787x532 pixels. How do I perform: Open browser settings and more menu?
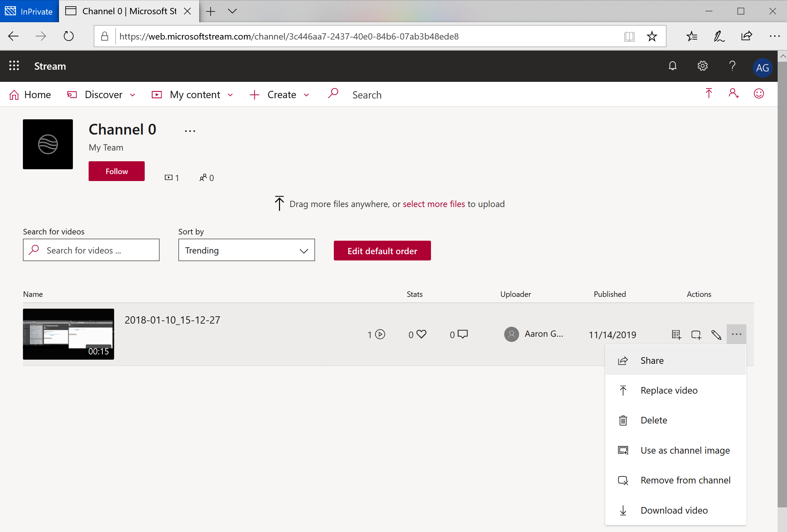coord(775,36)
